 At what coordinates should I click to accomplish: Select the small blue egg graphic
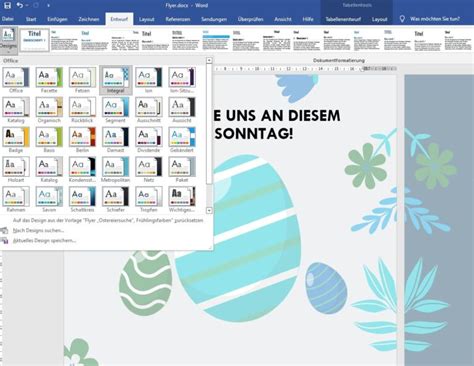coord(326,288)
